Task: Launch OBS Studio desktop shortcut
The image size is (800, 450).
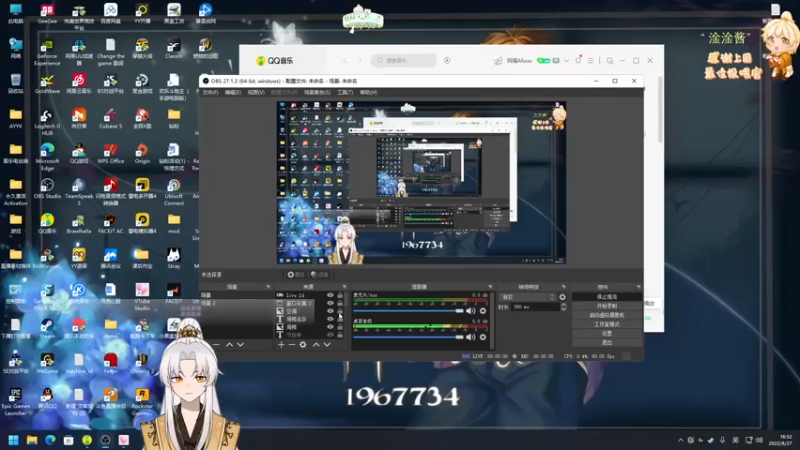Action: point(47,189)
